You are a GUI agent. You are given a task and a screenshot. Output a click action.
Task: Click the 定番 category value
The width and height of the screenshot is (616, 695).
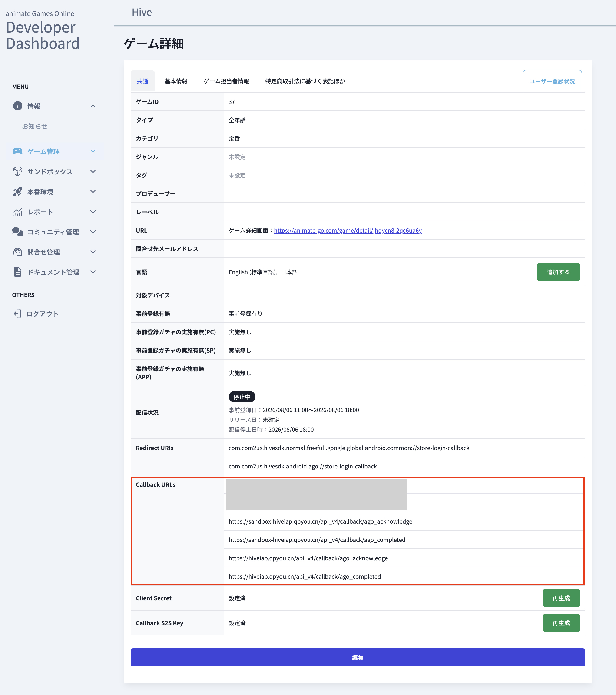234,138
